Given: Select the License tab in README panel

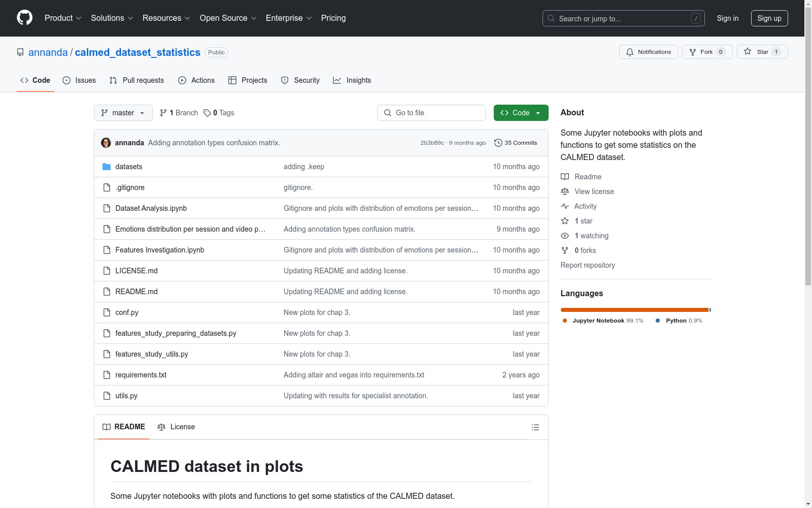Looking at the screenshot, I should click(176, 427).
